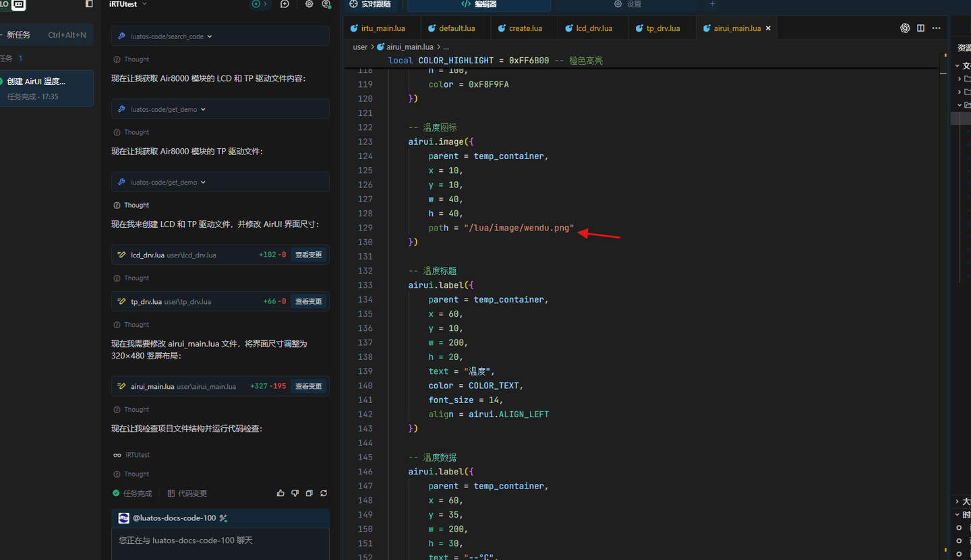Viewport: 971px width, 560px height.
Task: Click 查看变更 for lcd_drv.lua
Action: coord(309,255)
